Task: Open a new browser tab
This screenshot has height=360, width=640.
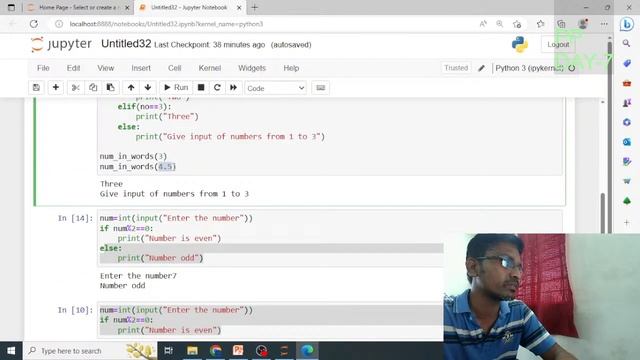Action: coord(255,7)
